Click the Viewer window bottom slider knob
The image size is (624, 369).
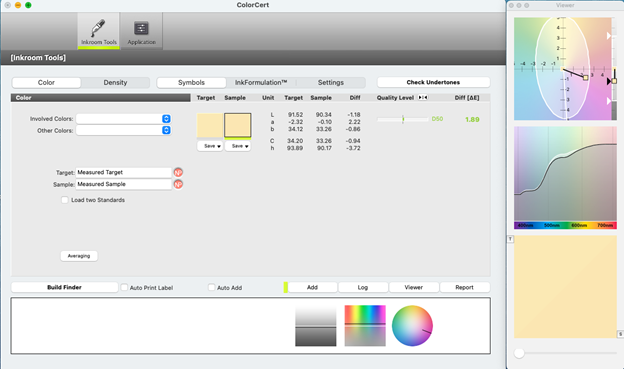coord(519,353)
